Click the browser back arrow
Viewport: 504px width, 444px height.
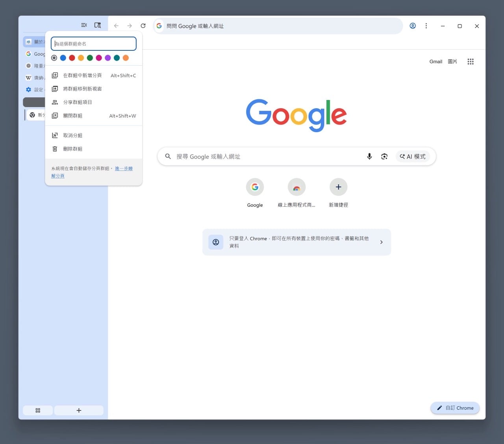116,26
